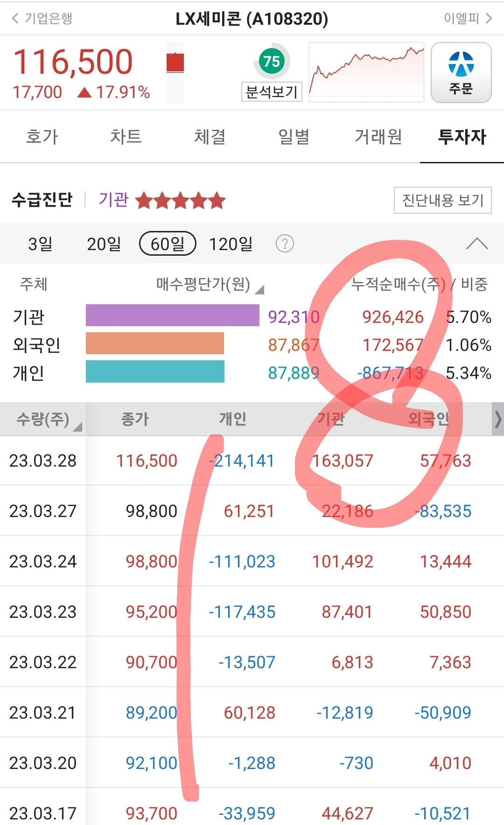Image resolution: width=504 pixels, height=825 pixels.
Task: Tap the green 75 score badge
Action: 272,61
